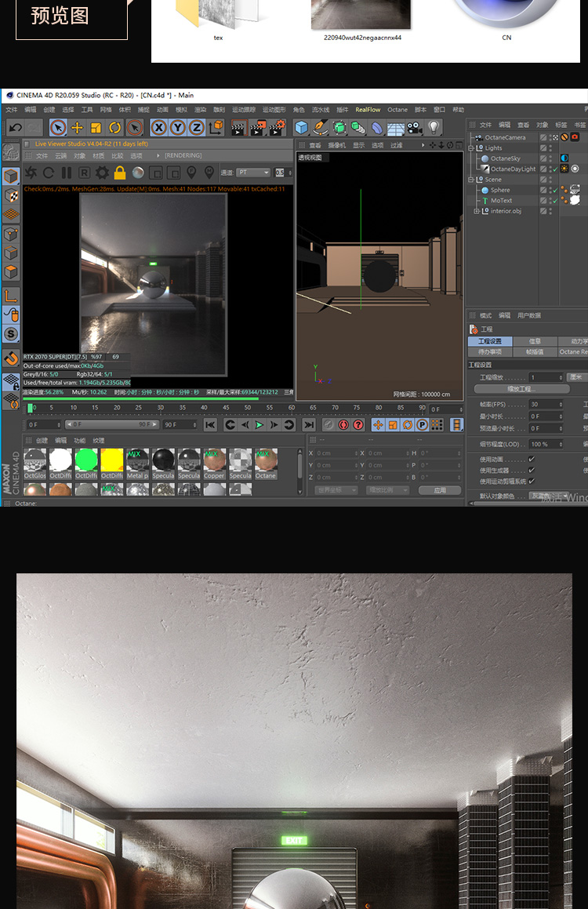The height and width of the screenshot is (909, 588).
Task: Click the 缩放工程 button
Action: coord(521,389)
